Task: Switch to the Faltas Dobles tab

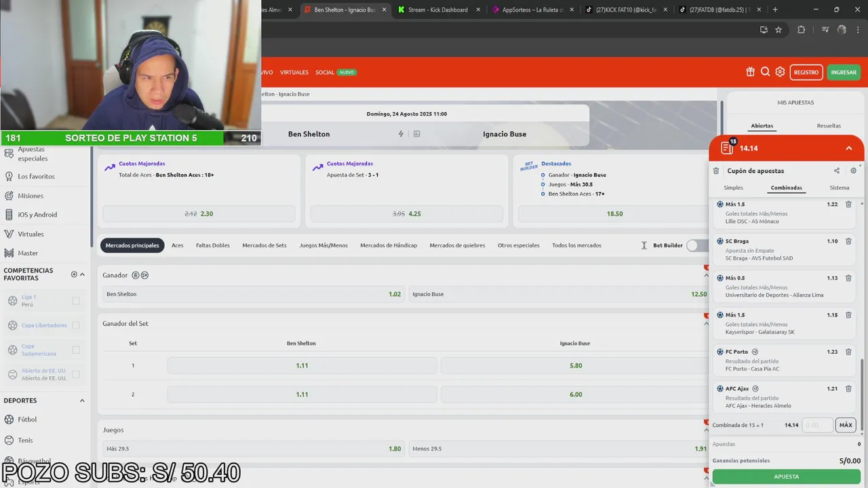Action: pos(213,245)
